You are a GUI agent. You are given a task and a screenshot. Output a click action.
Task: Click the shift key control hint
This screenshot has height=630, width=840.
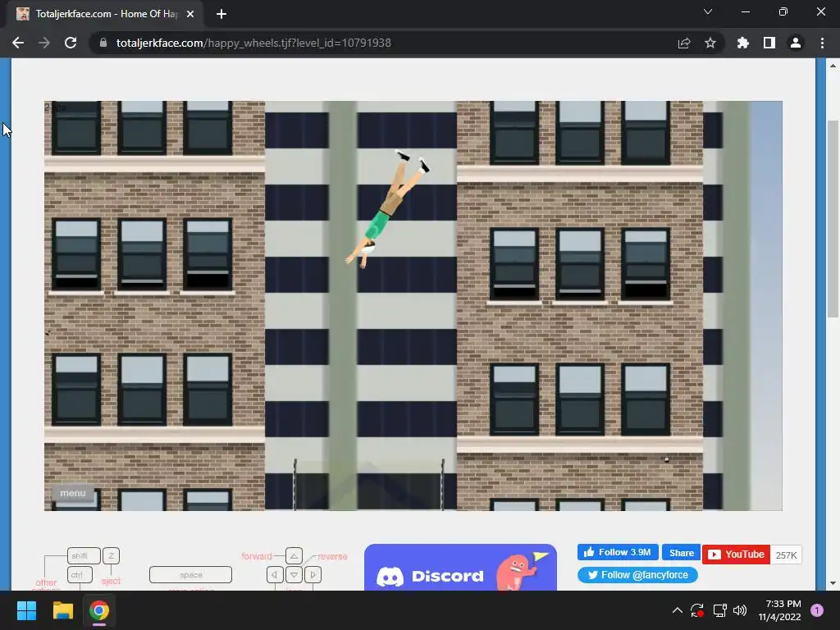pyautogui.click(x=84, y=556)
